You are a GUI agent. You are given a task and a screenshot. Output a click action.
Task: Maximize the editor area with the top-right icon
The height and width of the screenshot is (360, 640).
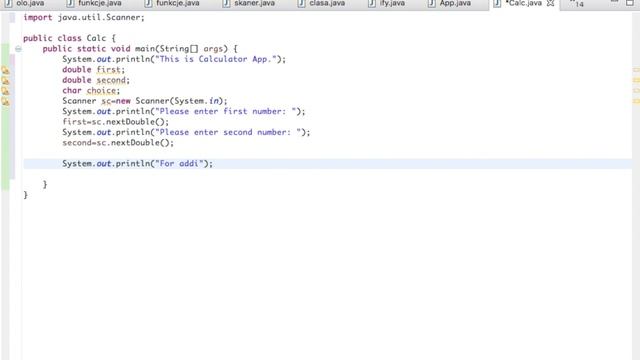point(630,3)
